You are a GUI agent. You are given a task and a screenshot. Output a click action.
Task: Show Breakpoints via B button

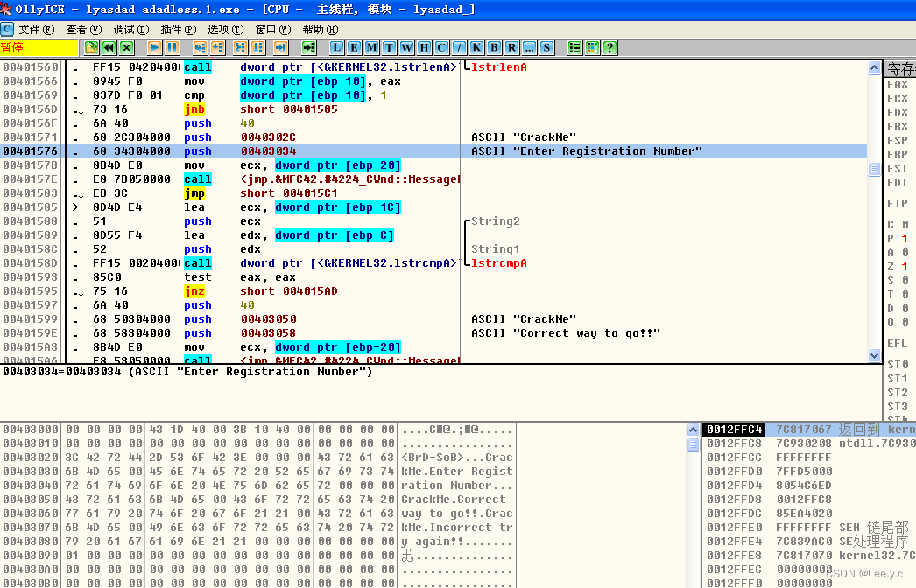[x=494, y=48]
